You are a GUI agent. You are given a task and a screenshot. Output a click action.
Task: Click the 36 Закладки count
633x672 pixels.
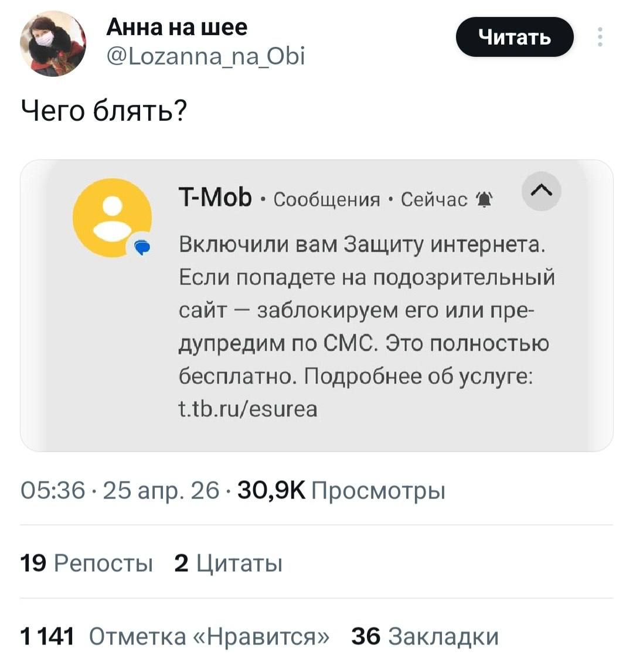tap(425, 636)
